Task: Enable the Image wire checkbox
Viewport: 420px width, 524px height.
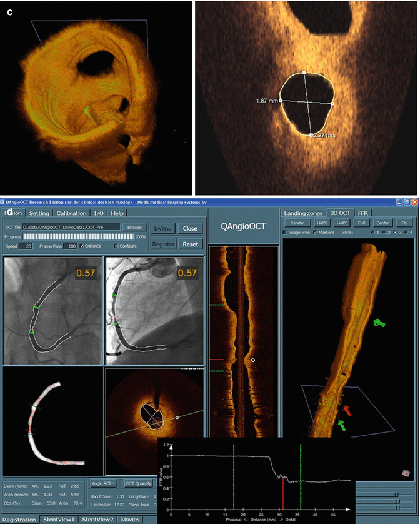Action: [x=286, y=233]
